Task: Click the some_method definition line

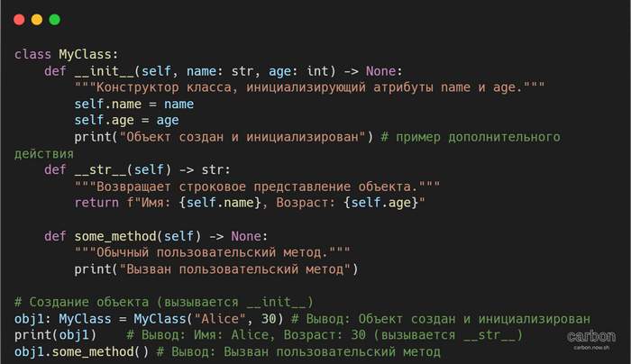Action: pyautogui.click(x=144, y=236)
